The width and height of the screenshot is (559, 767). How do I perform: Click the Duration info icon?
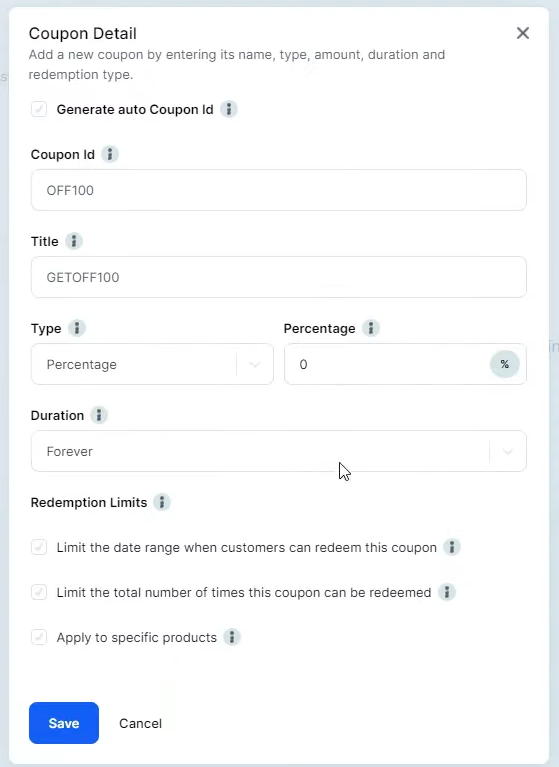click(x=99, y=415)
